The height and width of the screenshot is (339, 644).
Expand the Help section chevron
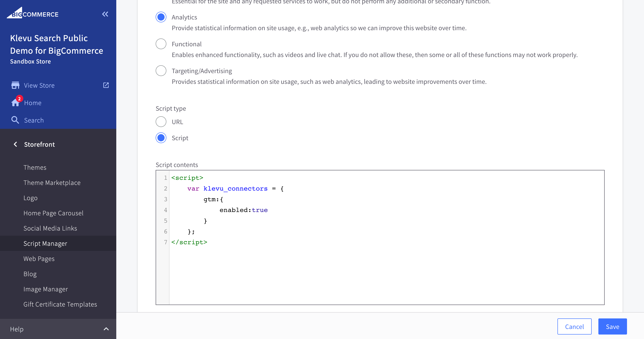tap(106, 329)
